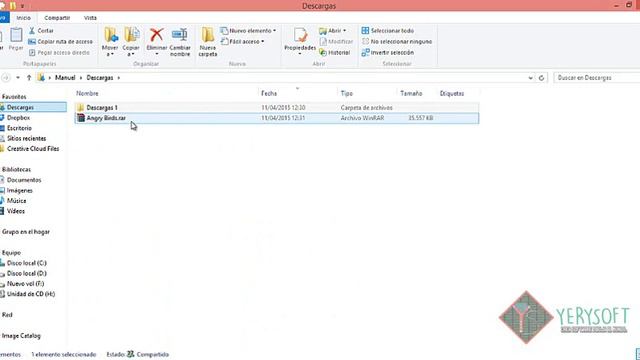Click the red Eliminar X icon
The image size is (640, 360).
click(x=156, y=36)
